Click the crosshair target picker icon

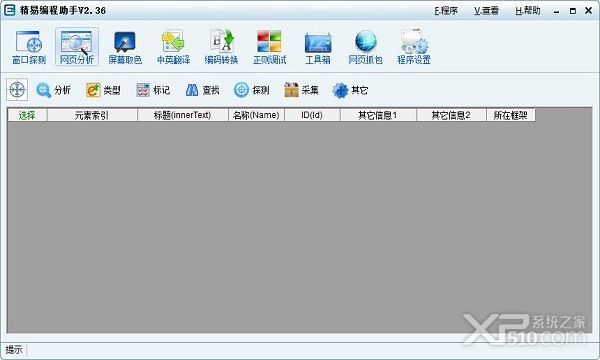tap(17, 90)
